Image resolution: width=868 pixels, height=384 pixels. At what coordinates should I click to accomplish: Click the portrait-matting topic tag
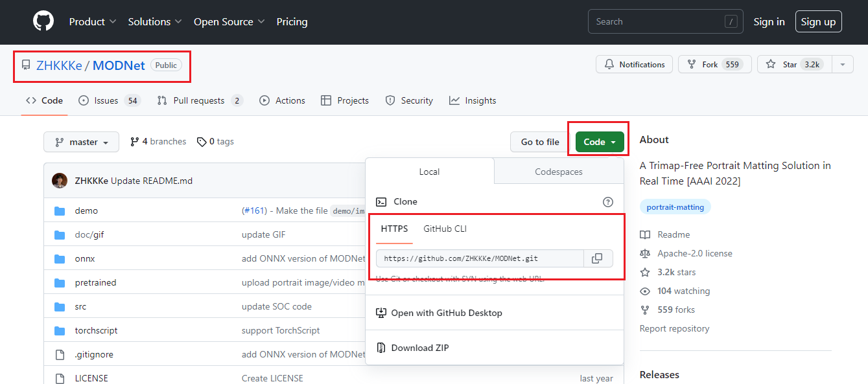pos(675,207)
